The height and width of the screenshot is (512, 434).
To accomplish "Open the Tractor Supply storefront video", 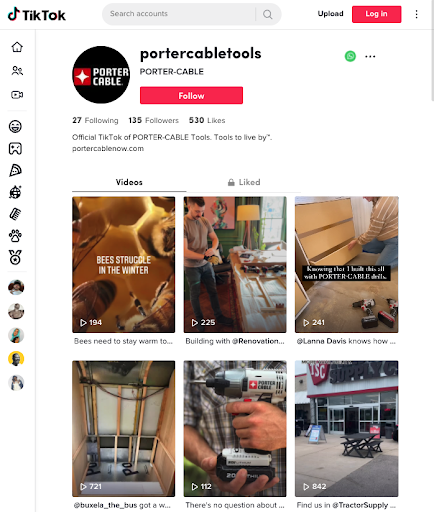I will [x=346, y=428].
